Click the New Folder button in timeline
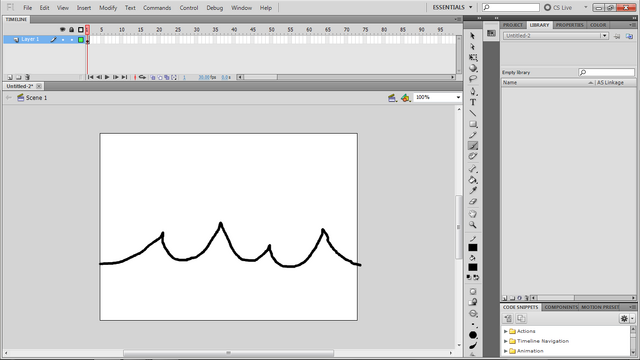This screenshot has height=360, width=640. (x=18, y=77)
